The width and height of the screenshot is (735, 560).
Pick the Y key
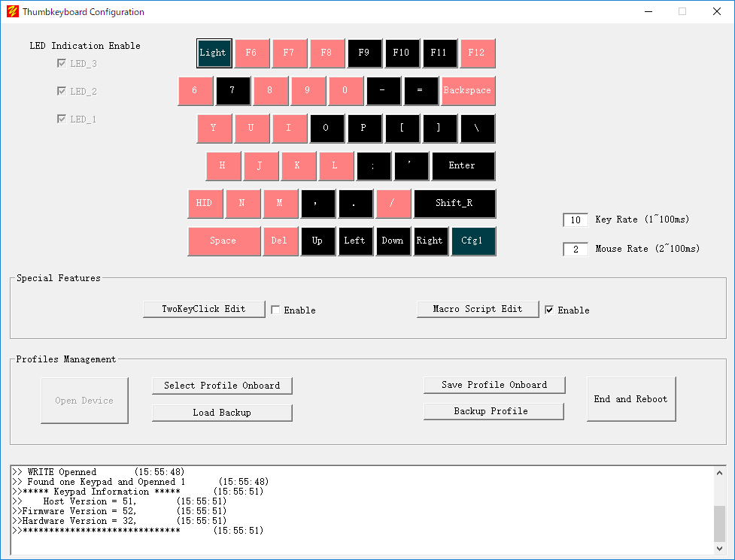coord(214,129)
